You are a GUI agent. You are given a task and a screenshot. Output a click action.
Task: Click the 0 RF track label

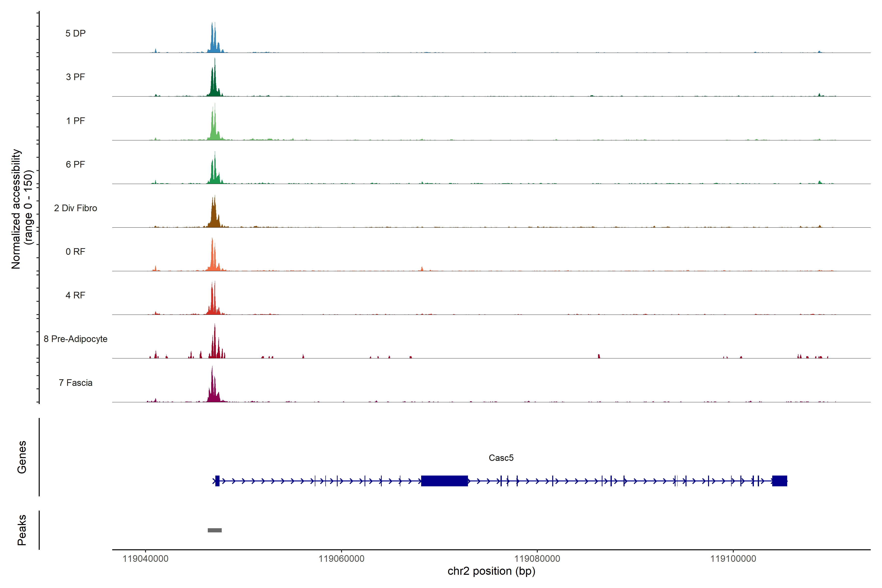pyautogui.click(x=75, y=252)
